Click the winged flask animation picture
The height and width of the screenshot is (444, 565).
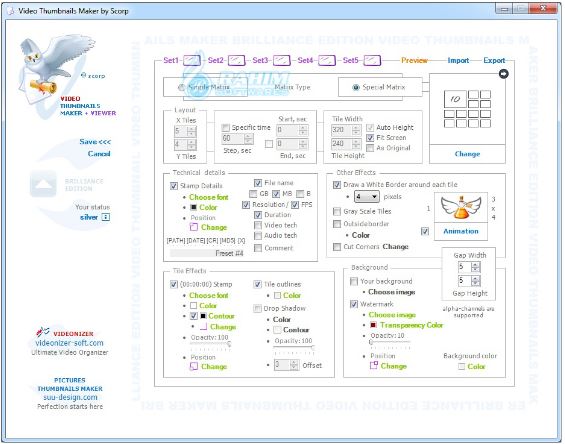(461, 207)
